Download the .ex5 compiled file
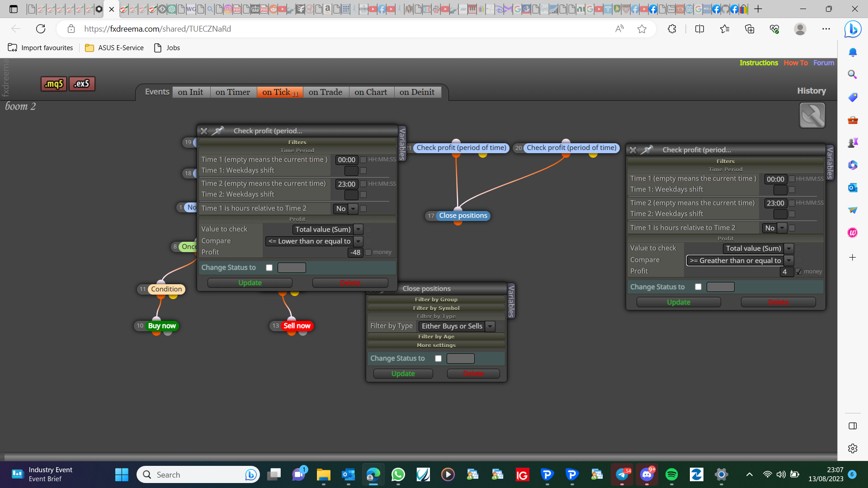The width and height of the screenshot is (868, 488). coord(82,84)
